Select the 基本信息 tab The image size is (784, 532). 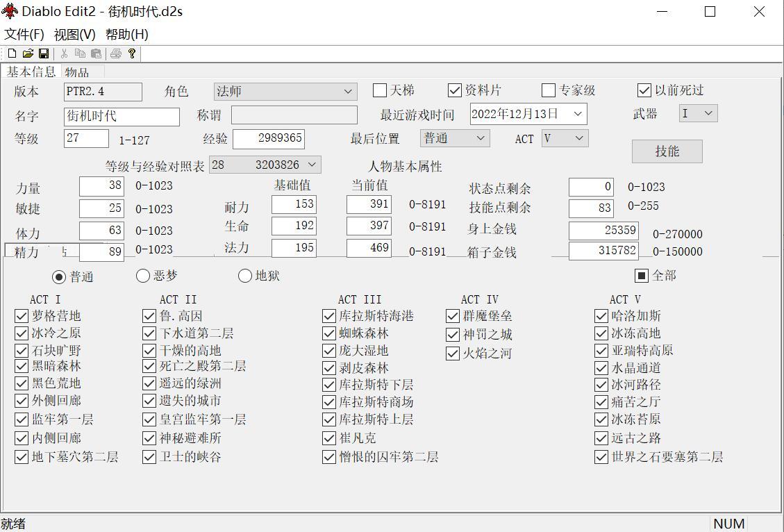click(31, 72)
